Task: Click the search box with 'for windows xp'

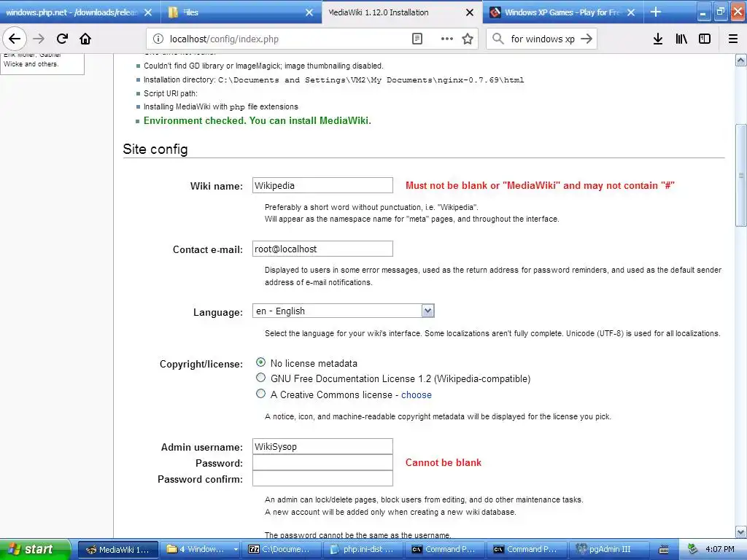Action: pos(543,39)
